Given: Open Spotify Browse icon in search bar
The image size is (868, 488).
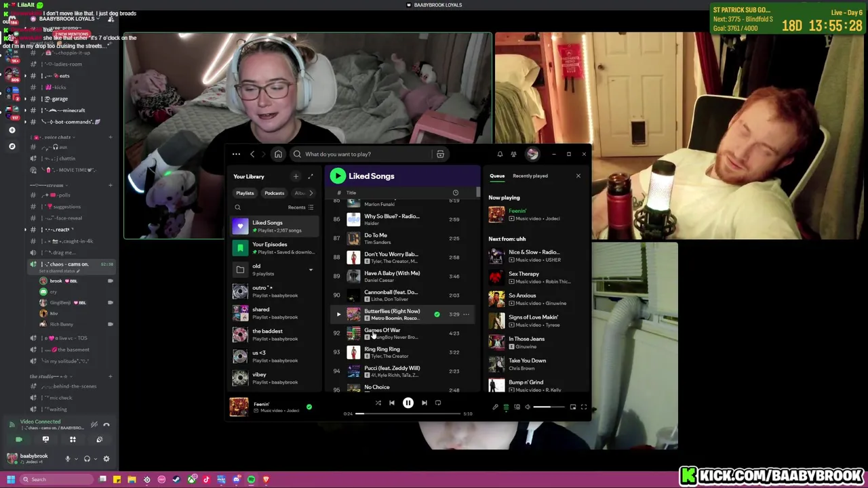Looking at the screenshot, I should [x=440, y=154].
